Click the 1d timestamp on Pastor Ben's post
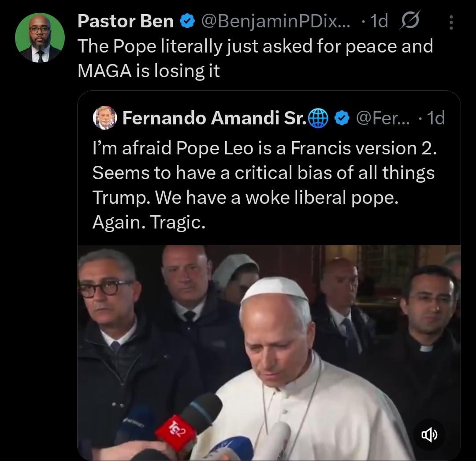Screen dimensions: 476x461 [378, 21]
